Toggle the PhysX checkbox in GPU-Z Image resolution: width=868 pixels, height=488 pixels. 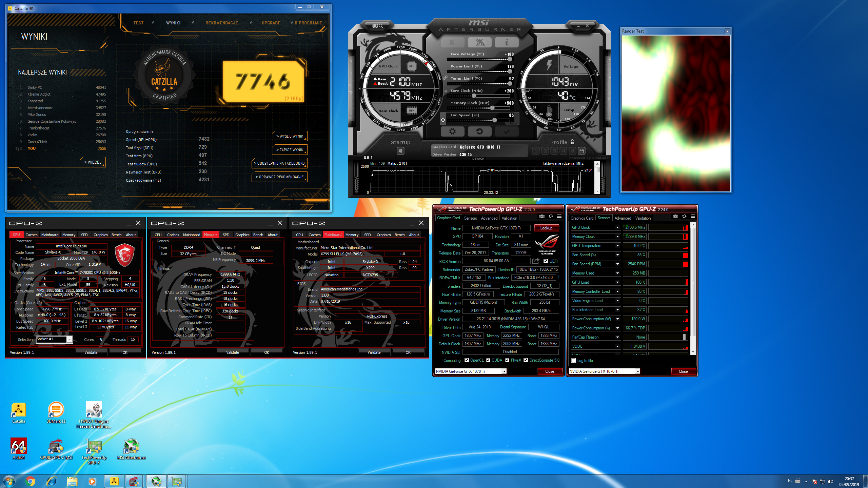coord(507,360)
